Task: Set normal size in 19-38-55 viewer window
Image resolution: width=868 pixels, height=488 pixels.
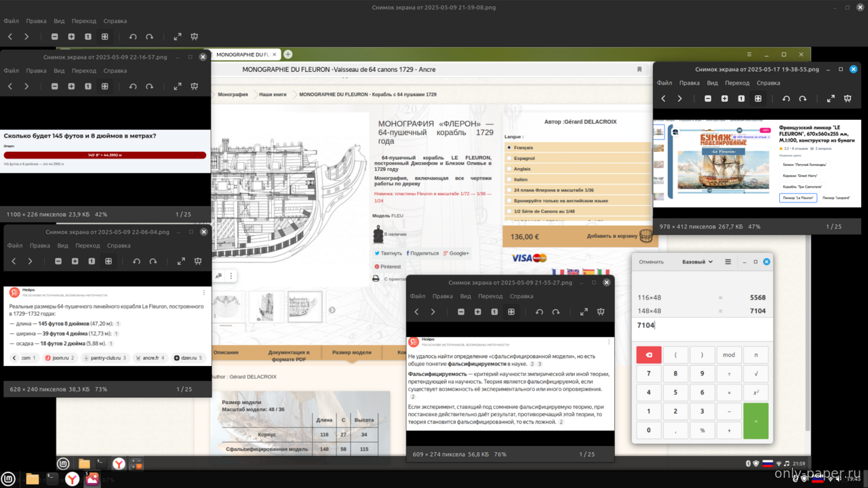Action: click(x=741, y=98)
